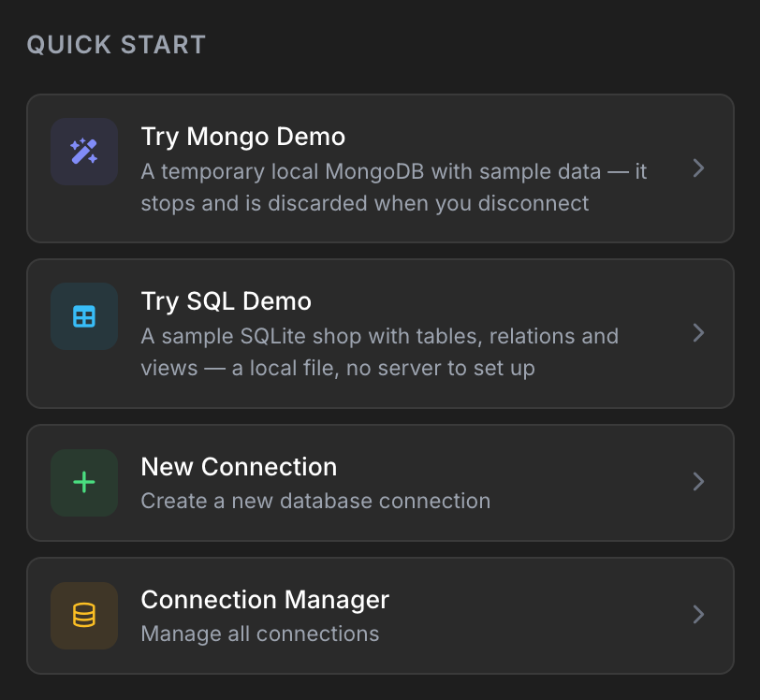Open the Connection Manager chevron arrow
Image resolution: width=760 pixels, height=700 pixels.
[698, 614]
